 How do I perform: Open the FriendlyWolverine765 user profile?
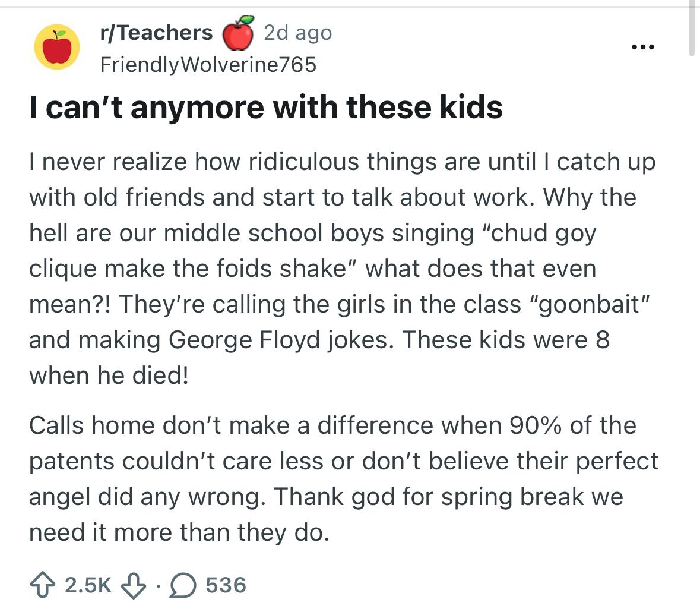[208, 64]
